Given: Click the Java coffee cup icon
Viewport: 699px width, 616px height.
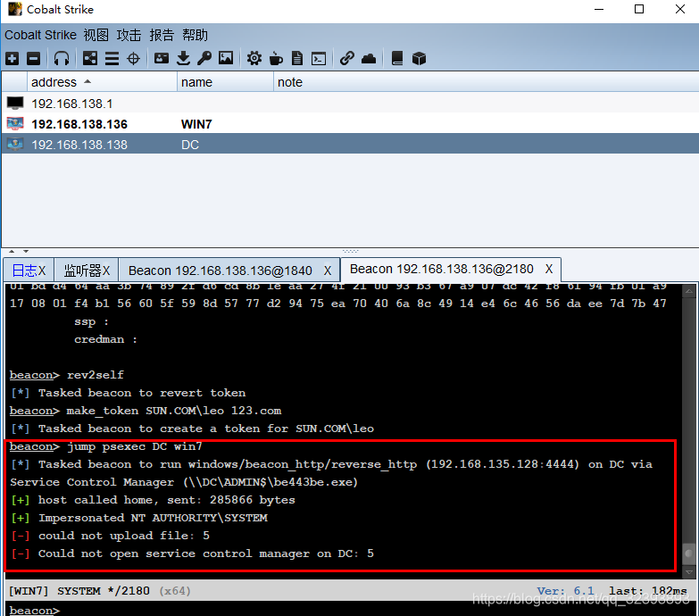Looking at the screenshot, I should point(276,58).
